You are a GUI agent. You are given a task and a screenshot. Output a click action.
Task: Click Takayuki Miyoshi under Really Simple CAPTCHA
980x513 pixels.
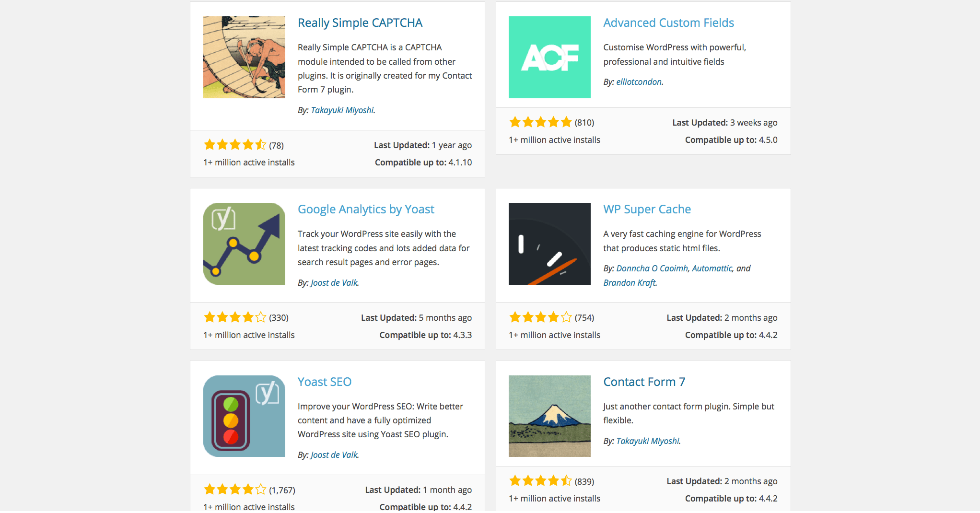click(342, 110)
